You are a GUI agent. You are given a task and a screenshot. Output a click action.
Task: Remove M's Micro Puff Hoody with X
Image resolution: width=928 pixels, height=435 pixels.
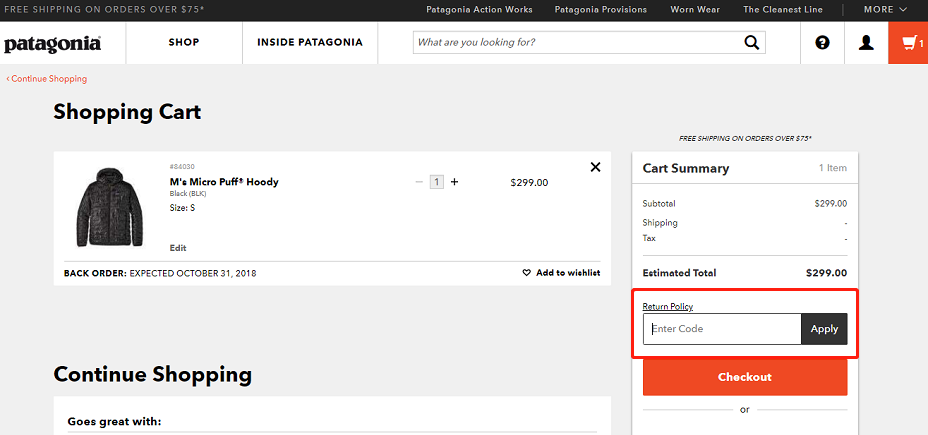pos(595,167)
